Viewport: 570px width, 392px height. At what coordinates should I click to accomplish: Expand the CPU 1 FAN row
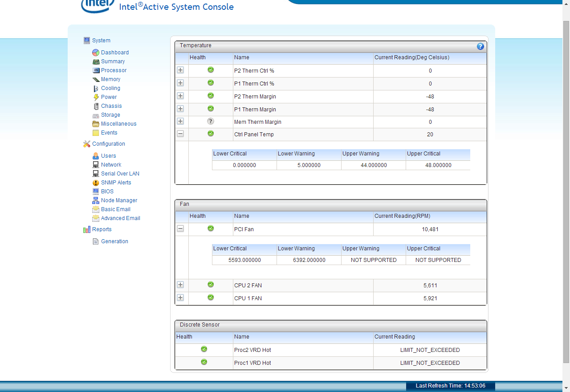coord(180,298)
